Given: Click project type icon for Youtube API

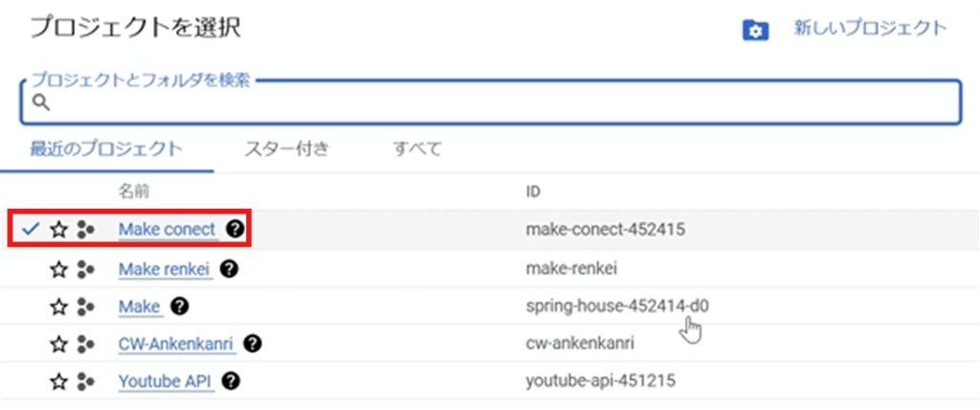Looking at the screenshot, I should coord(85,382).
